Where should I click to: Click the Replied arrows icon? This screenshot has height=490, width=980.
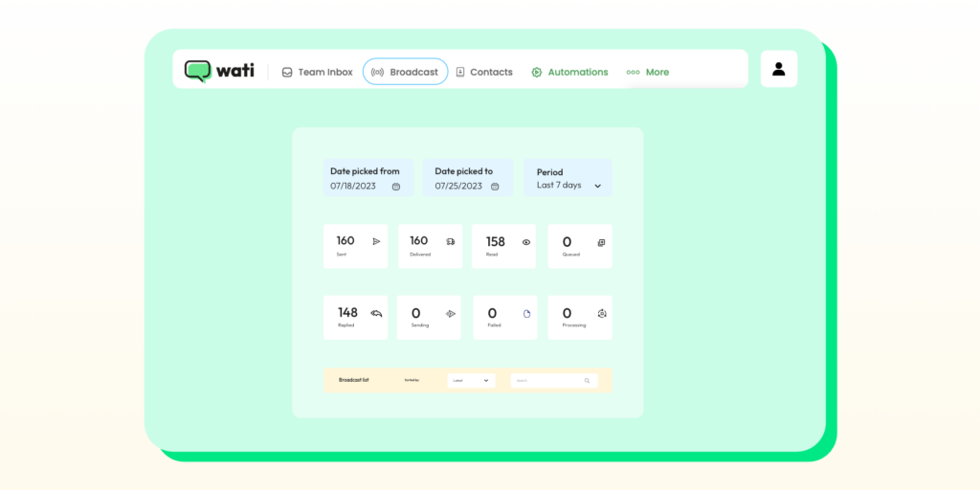tap(376, 313)
